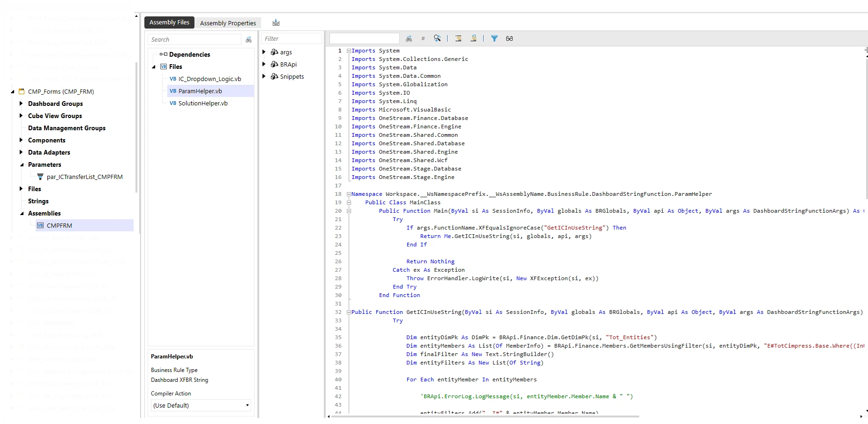Viewport: 868px width, 424px height.
Task: Click the find and replace icon
Action: point(437,38)
